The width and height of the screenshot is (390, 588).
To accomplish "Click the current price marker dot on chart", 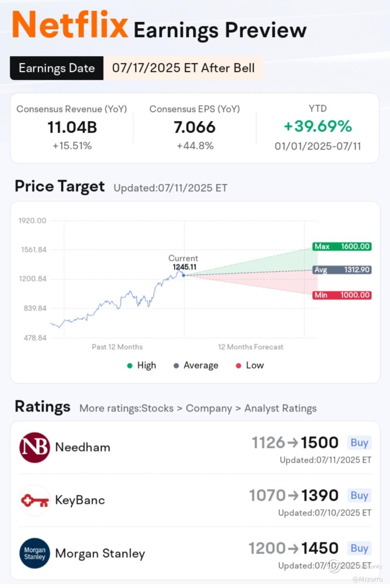I will (x=184, y=275).
